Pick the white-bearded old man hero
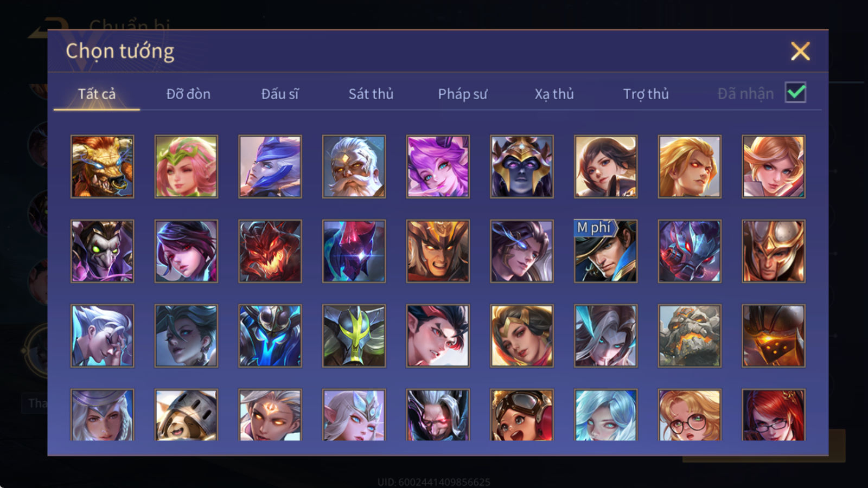 click(354, 166)
